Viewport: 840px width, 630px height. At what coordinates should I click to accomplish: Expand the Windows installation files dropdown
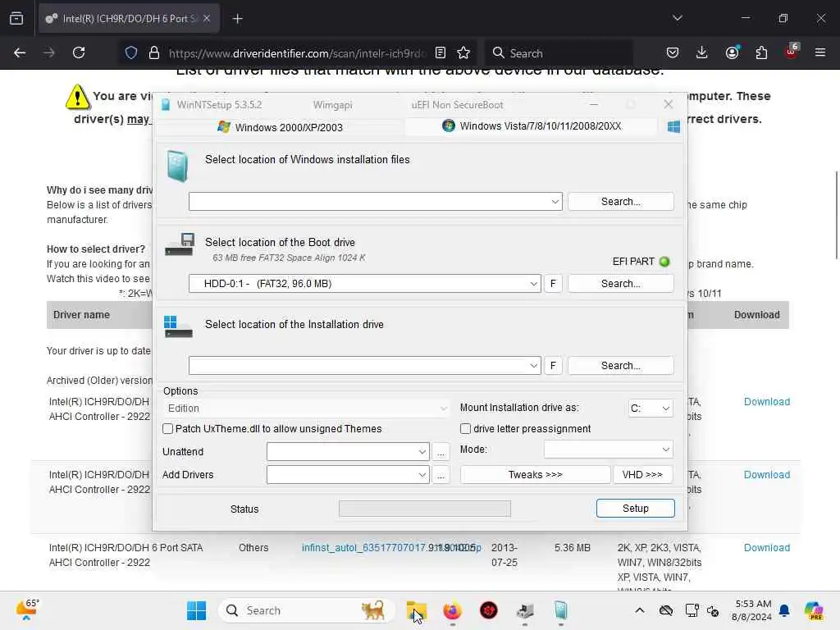(555, 202)
